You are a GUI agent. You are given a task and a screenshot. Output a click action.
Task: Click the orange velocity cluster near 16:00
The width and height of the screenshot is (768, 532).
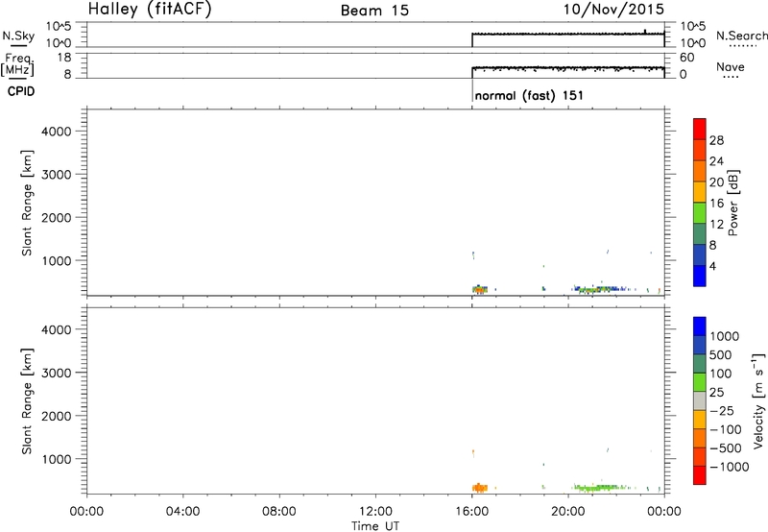[480, 488]
